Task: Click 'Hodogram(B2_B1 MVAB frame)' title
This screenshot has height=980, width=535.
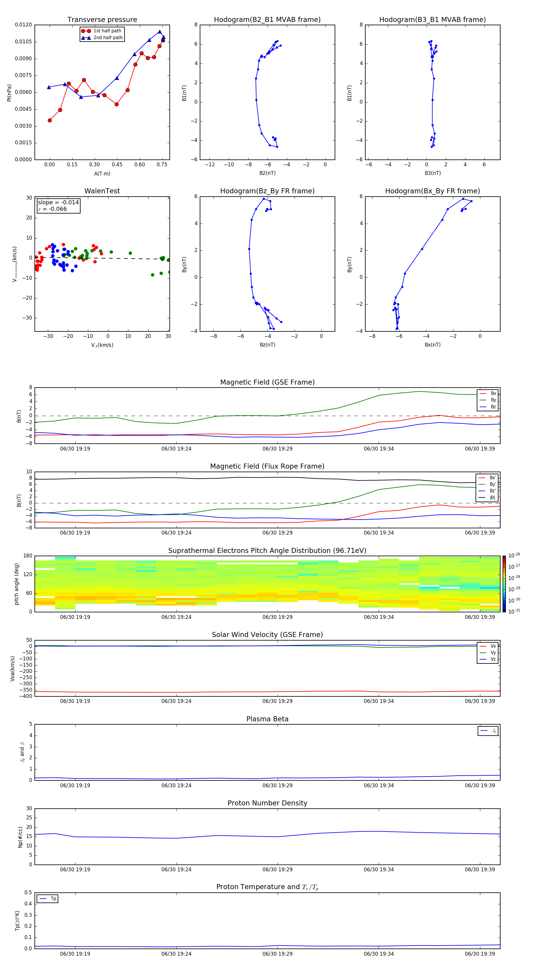Action: (x=267, y=20)
